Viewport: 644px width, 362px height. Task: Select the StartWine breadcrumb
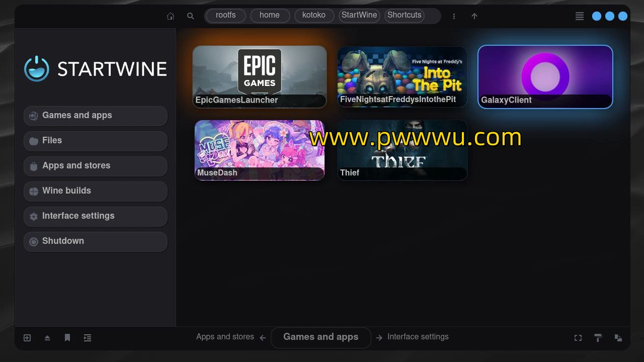click(359, 16)
